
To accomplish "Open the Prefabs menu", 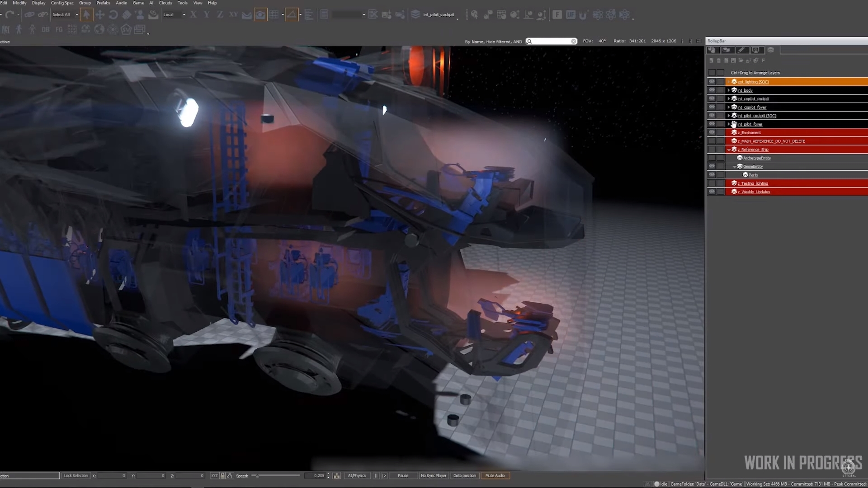I will 103,3.
